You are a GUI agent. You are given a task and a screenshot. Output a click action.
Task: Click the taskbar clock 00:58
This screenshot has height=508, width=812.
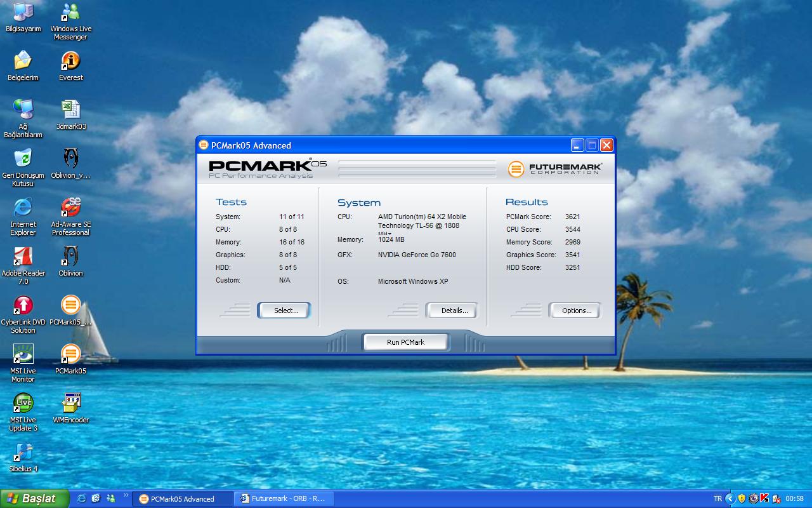[795, 498]
